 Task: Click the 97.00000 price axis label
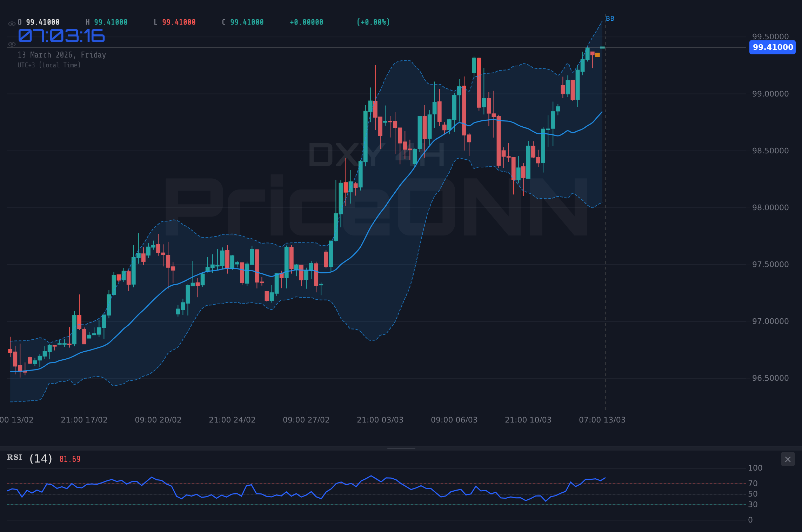(770, 321)
